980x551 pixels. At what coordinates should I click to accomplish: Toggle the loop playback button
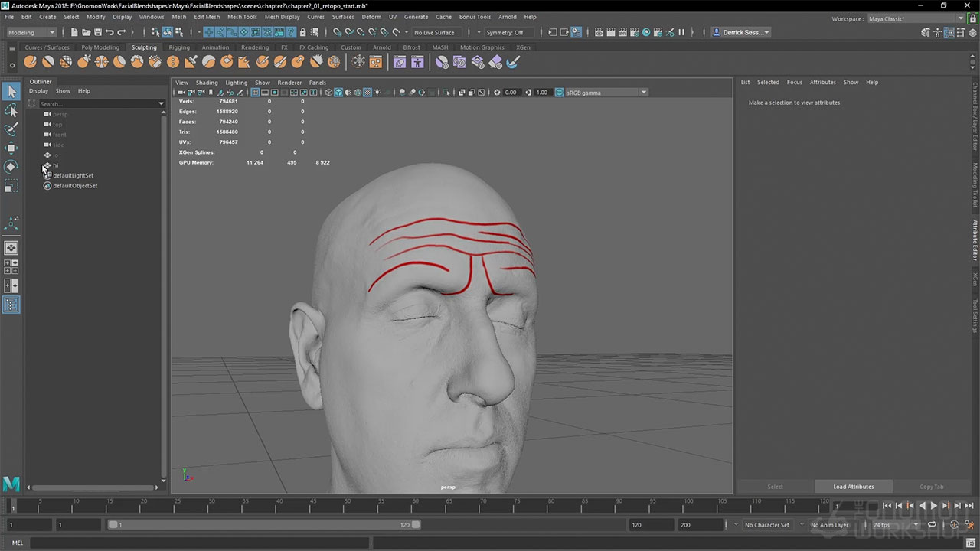pyautogui.click(x=932, y=525)
